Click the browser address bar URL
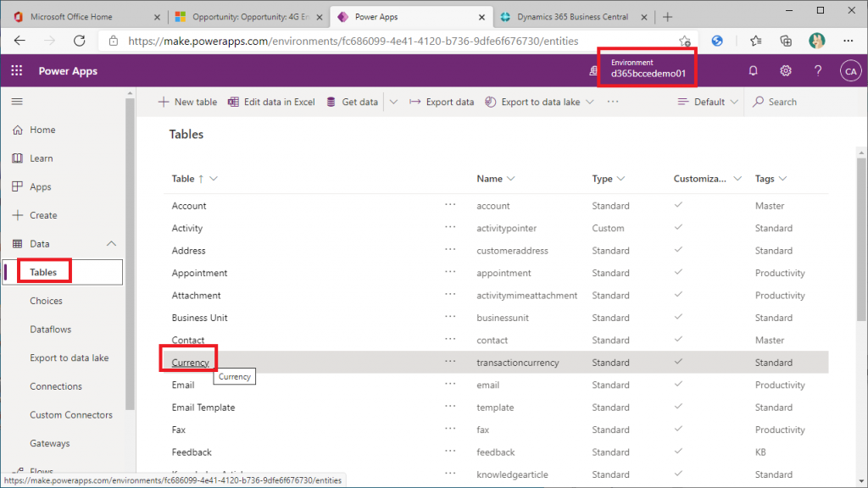Screen dimensions: 868x488 click(353, 41)
